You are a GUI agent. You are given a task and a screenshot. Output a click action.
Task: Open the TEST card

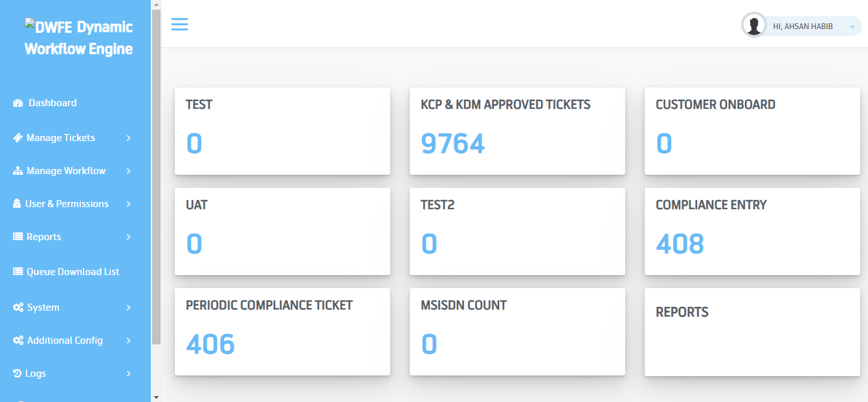pos(282,131)
